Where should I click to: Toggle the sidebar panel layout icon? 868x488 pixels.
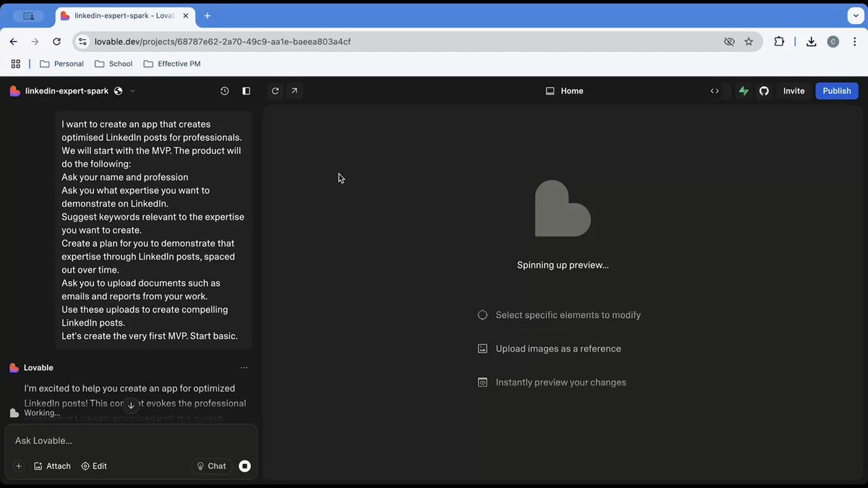point(247,91)
